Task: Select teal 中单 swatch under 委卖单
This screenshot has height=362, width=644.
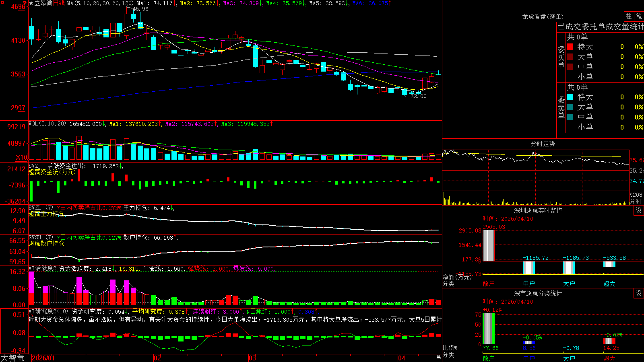Action: [x=570, y=117]
